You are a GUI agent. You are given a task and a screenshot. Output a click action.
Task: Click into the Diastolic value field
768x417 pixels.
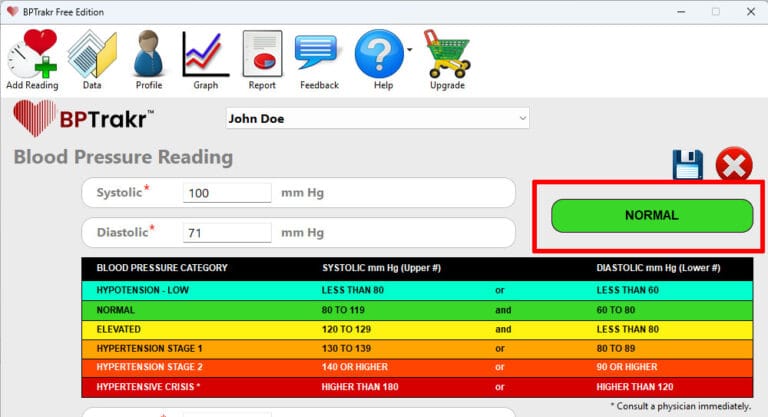coord(227,233)
